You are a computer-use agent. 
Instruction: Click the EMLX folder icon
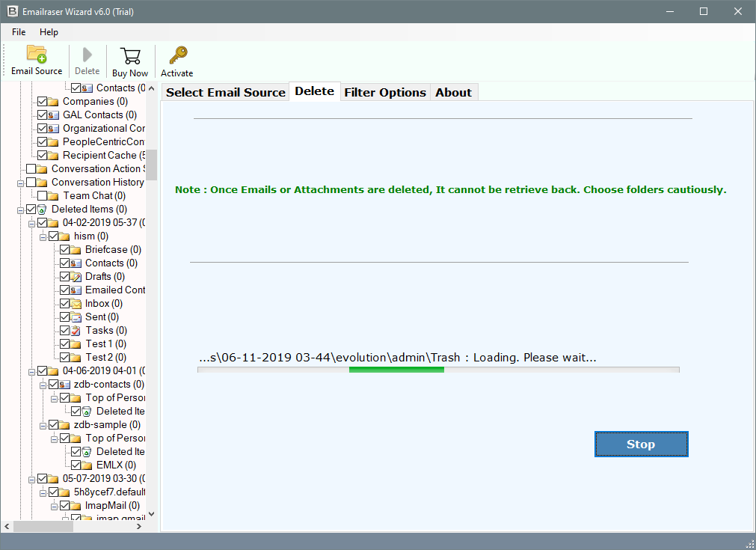(87, 465)
